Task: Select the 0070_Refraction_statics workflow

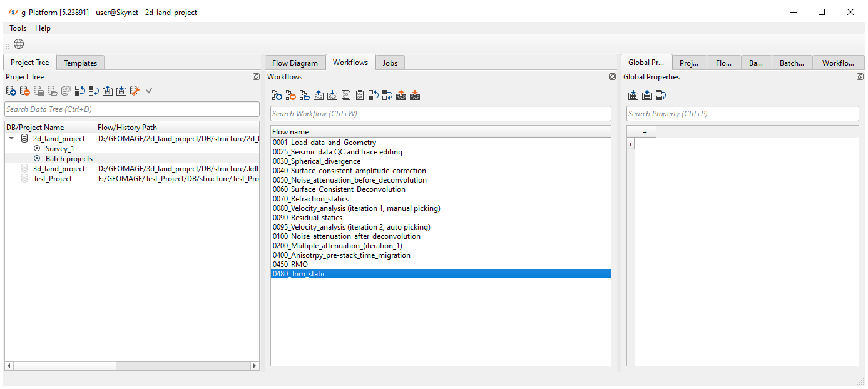Action: (310, 199)
